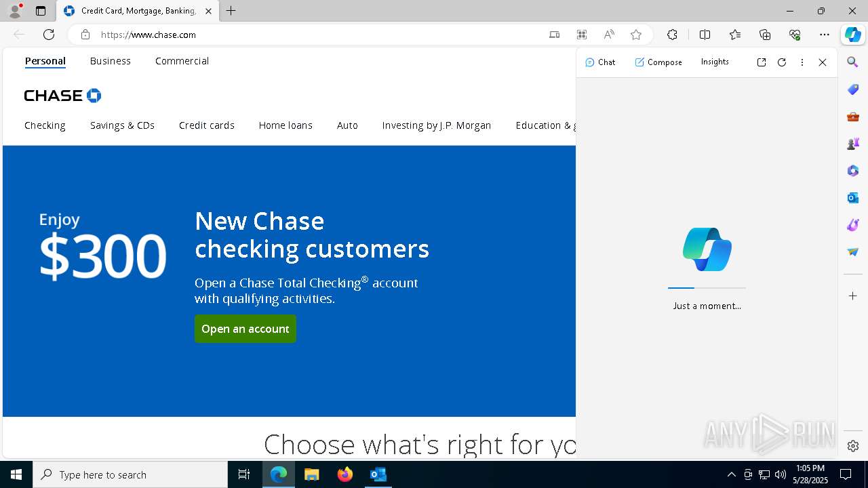Click the Chase logo
This screenshot has width=868, height=488.
point(62,96)
